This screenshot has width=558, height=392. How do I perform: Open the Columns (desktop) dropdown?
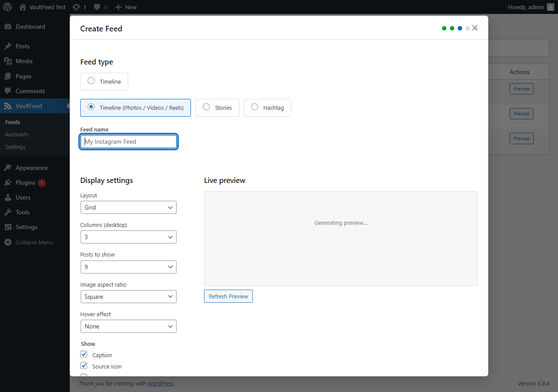tap(129, 237)
